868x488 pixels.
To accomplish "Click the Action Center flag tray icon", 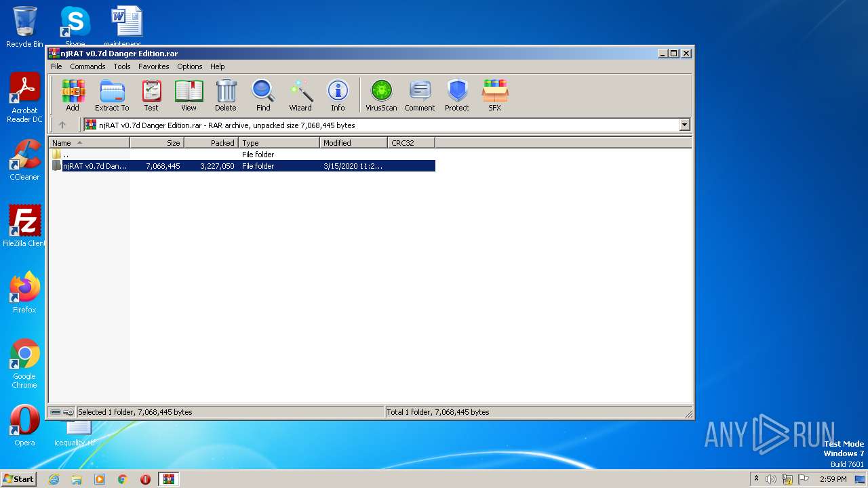I will pos(803,479).
